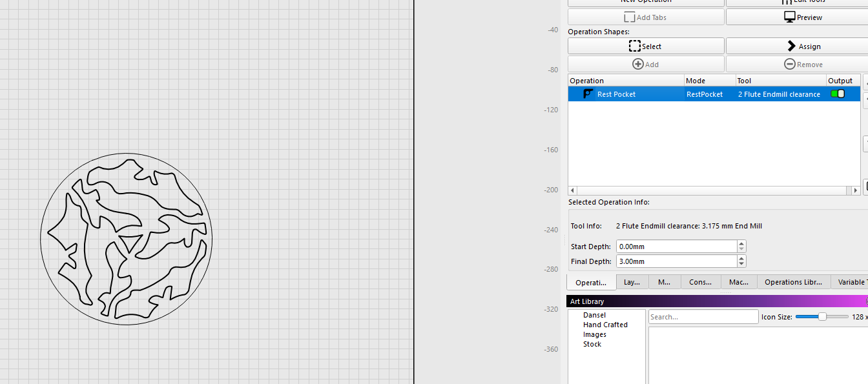The width and height of the screenshot is (868, 384).
Task: Switch to the Operations Library tab
Action: pyautogui.click(x=793, y=283)
